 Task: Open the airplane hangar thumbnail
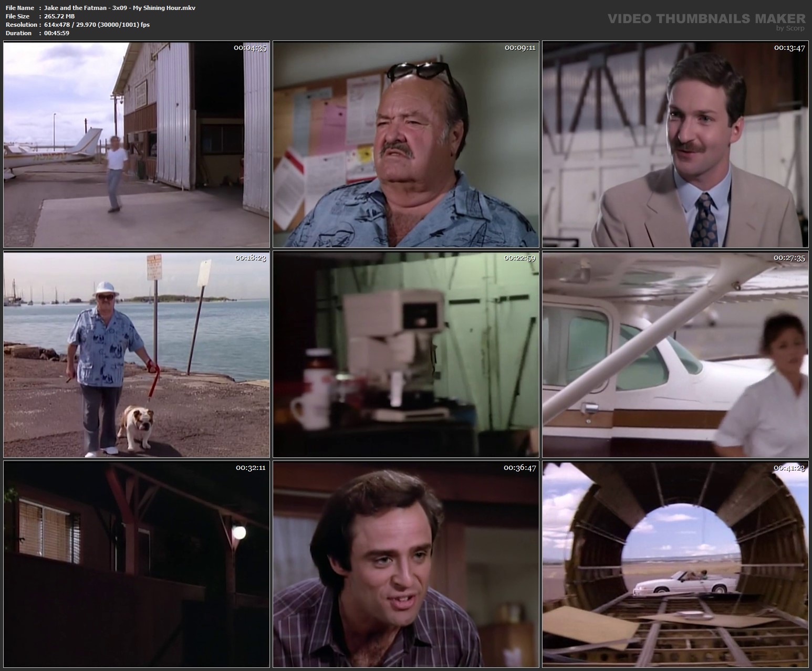137,144
